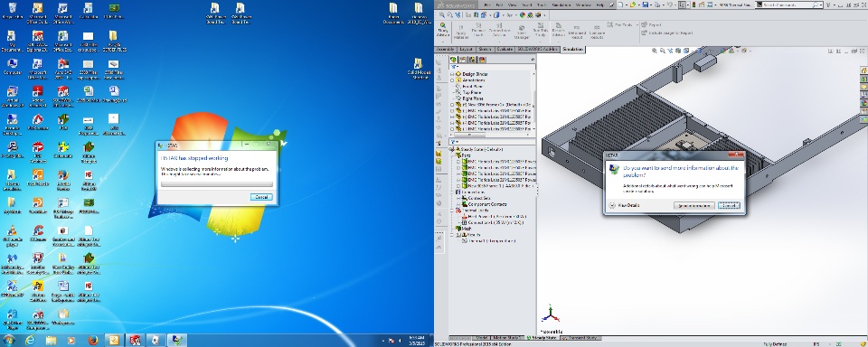Click Send information button in ISTAR dialog
Image resolution: width=868 pixels, height=347 pixels.
point(694,205)
